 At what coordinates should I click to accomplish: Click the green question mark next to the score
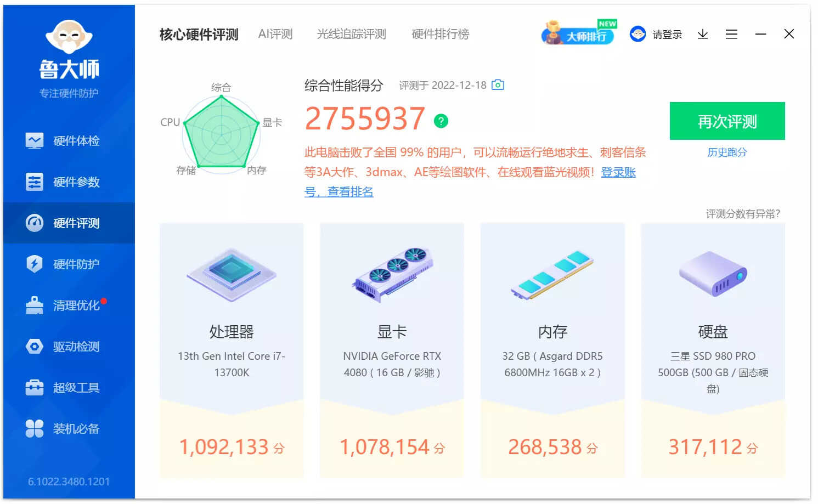[x=441, y=121]
